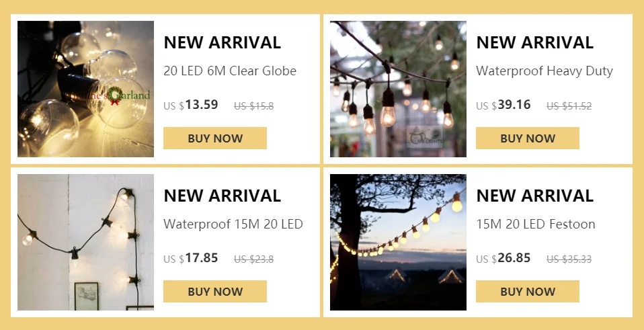Click the clear globe bulbs product image
Image resolution: width=644 pixels, height=330 pixels.
[85, 89]
